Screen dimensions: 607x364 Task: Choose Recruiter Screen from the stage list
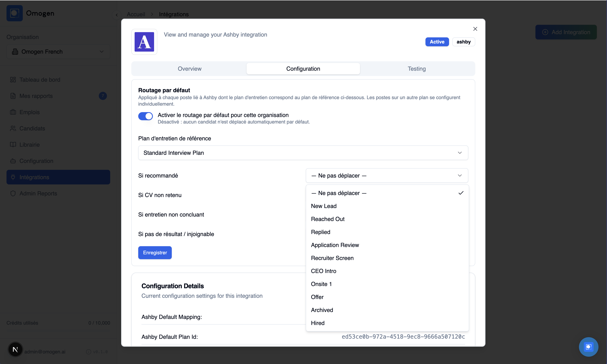[x=387, y=258]
